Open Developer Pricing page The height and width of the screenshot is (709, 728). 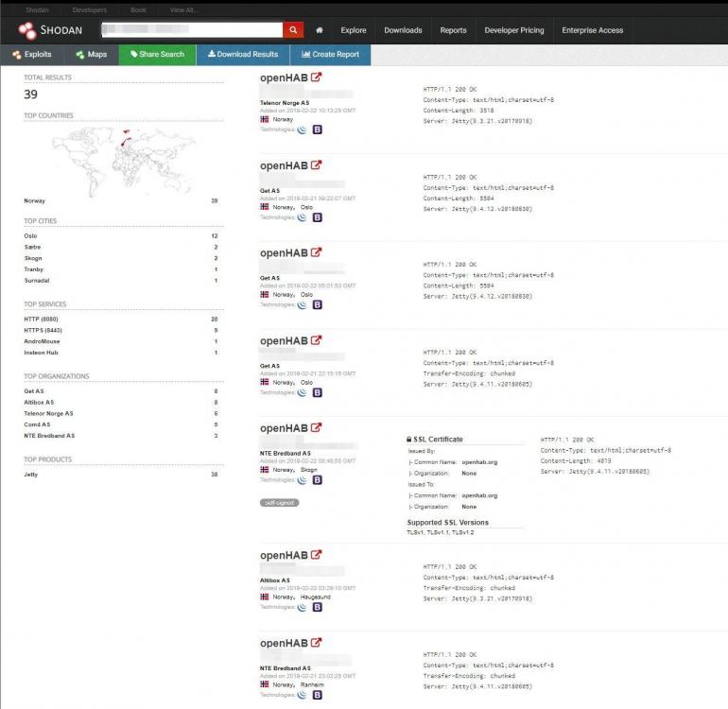coord(514,30)
